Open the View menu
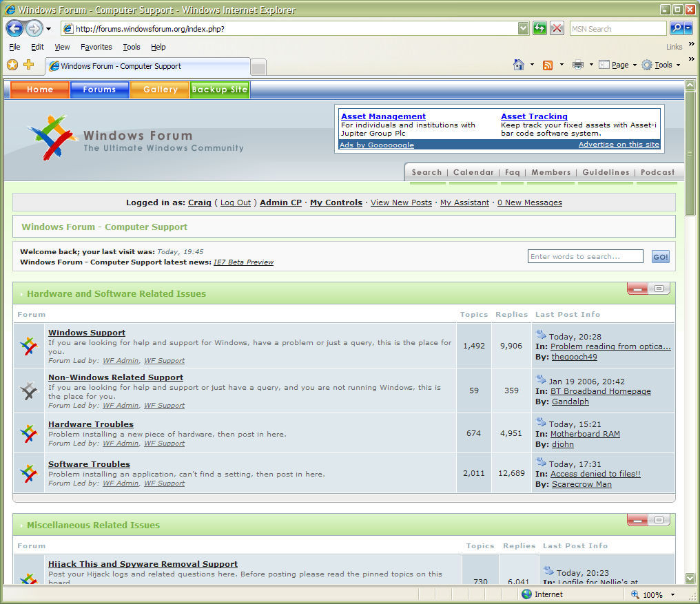This screenshot has width=700, height=604. point(62,47)
